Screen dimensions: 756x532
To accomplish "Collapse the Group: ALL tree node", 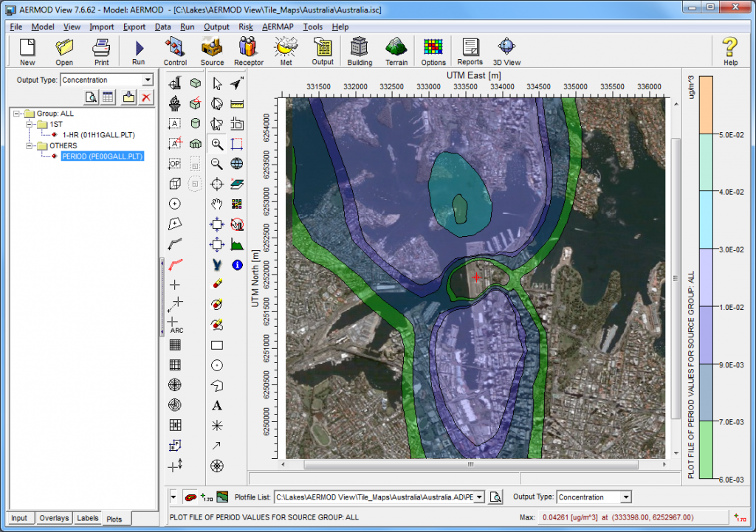I will click(x=17, y=114).
